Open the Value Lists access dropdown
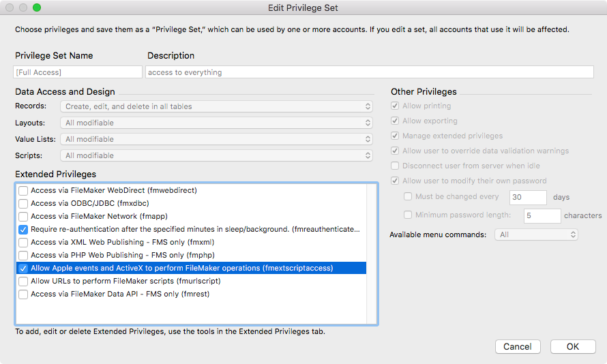Image resolution: width=607 pixels, height=364 pixels. [216, 139]
